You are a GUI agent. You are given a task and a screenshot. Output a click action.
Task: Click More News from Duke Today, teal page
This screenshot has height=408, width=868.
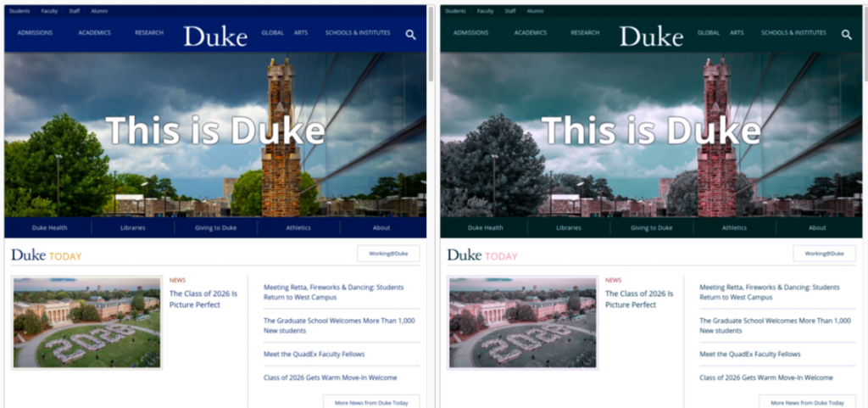pyautogui.click(x=807, y=402)
